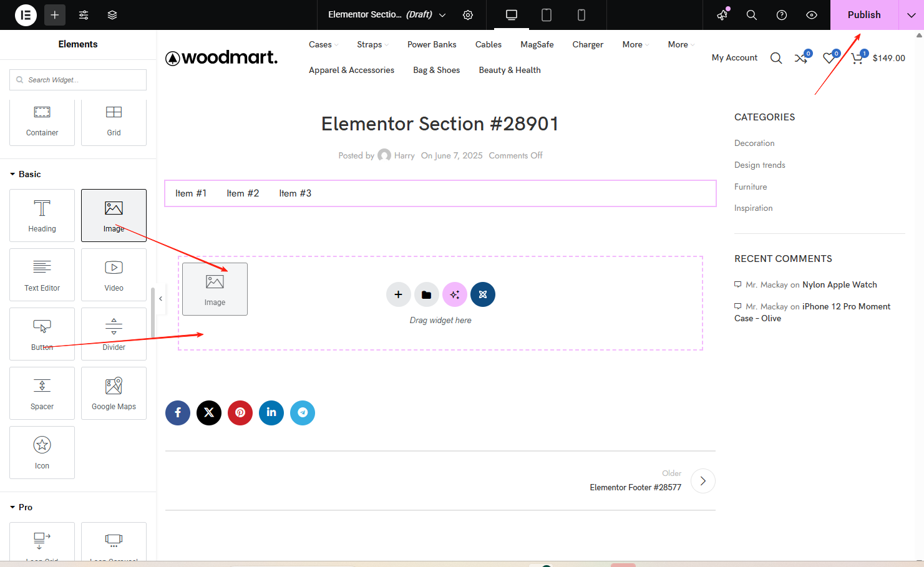Image resolution: width=924 pixels, height=567 pixels.
Task: Click inside the Search Widget field
Action: coord(78,80)
